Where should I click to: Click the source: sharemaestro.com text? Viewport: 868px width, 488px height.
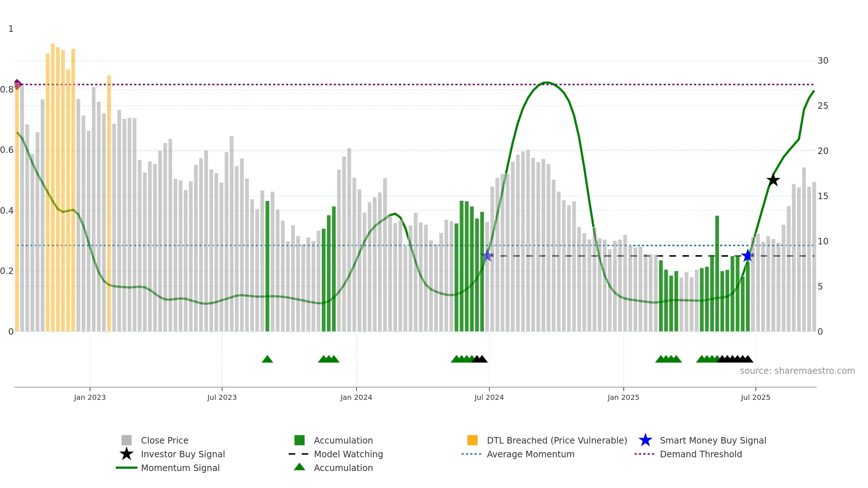(797, 371)
